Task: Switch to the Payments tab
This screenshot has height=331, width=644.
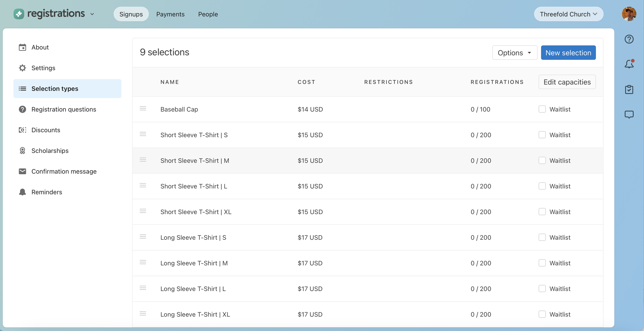Action: click(x=170, y=14)
